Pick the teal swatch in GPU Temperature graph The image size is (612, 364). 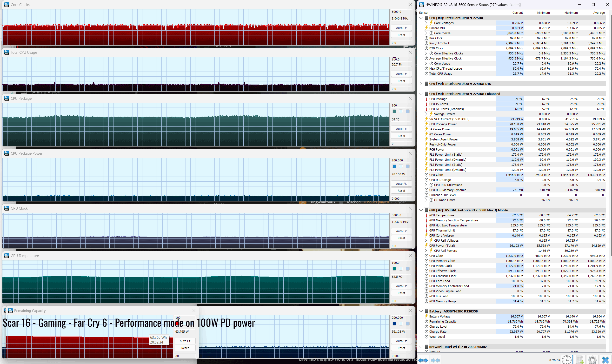[x=394, y=269]
